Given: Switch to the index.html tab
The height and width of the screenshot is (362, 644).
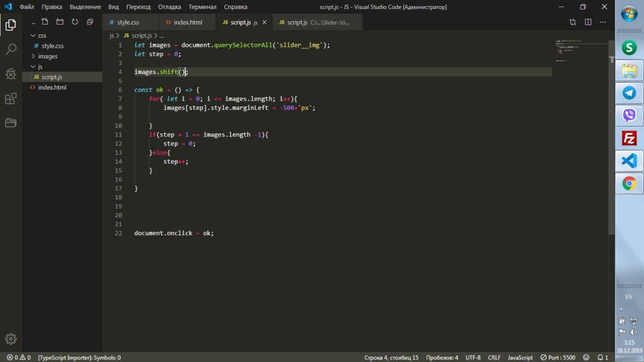Looking at the screenshot, I should (187, 23).
